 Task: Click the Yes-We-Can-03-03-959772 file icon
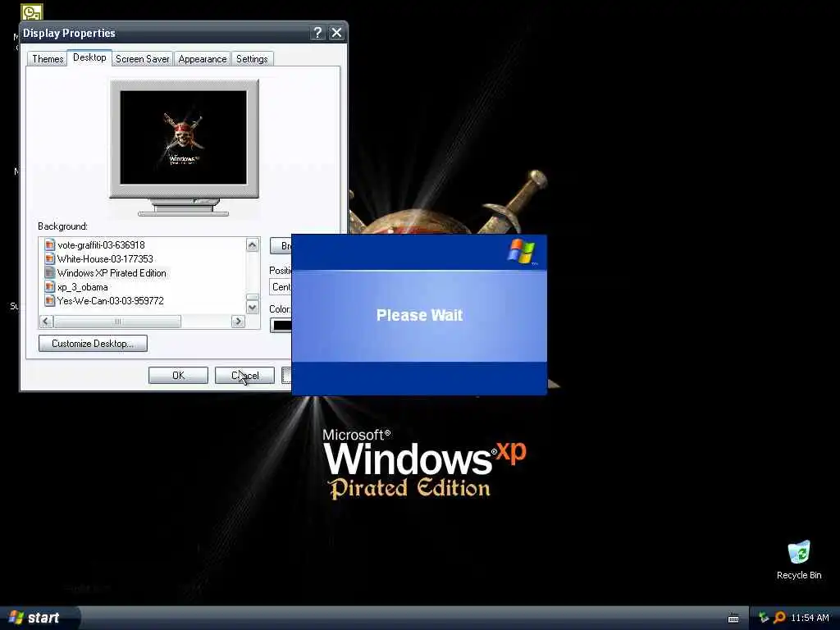point(50,300)
